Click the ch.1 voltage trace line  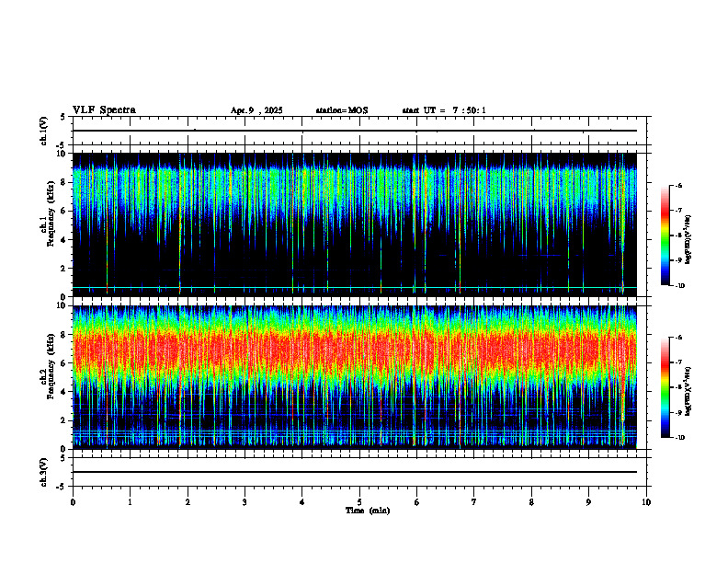355,131
